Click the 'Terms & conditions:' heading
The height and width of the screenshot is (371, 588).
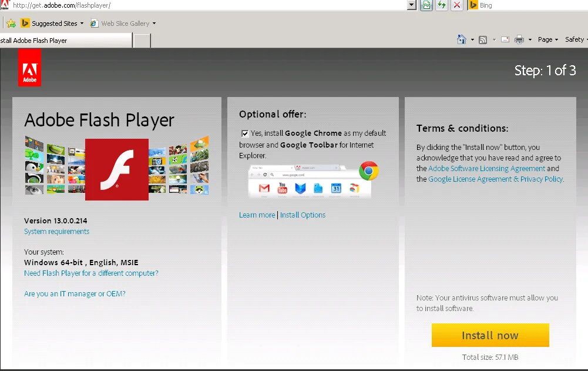point(462,128)
